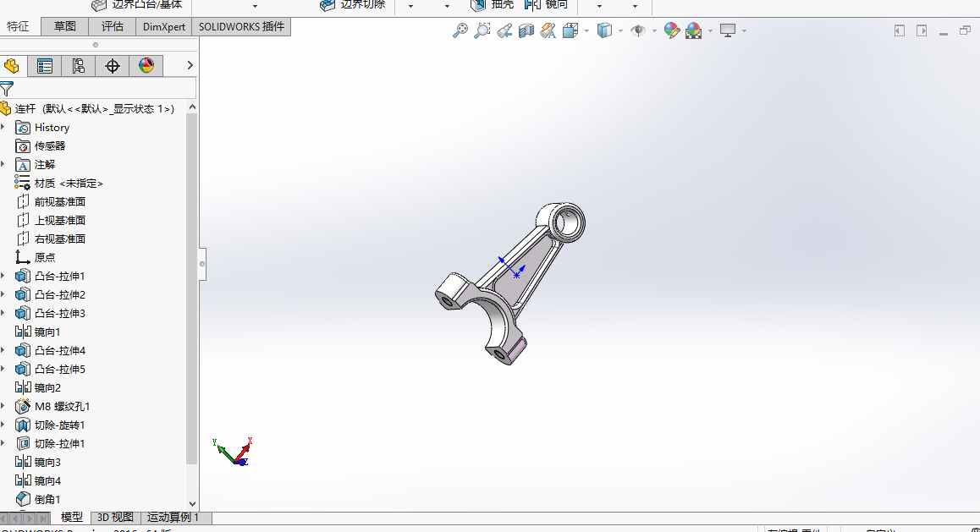980x532 pixels.
Task: Click the Apply Scene icon
Action: [x=693, y=30]
